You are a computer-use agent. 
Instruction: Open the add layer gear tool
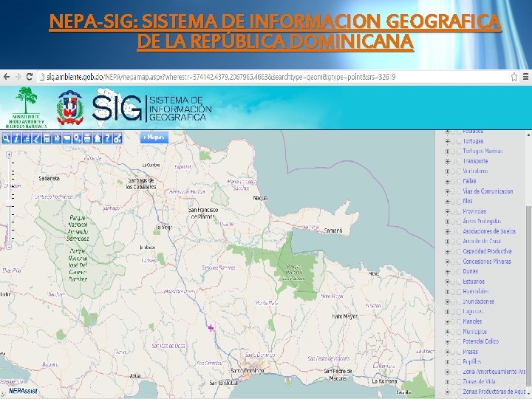(77, 138)
